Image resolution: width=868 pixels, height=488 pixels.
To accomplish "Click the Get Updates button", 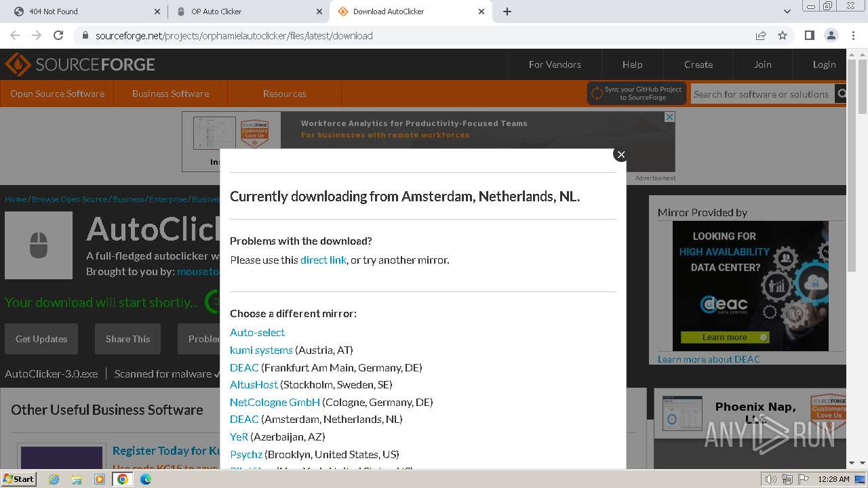I will [41, 339].
